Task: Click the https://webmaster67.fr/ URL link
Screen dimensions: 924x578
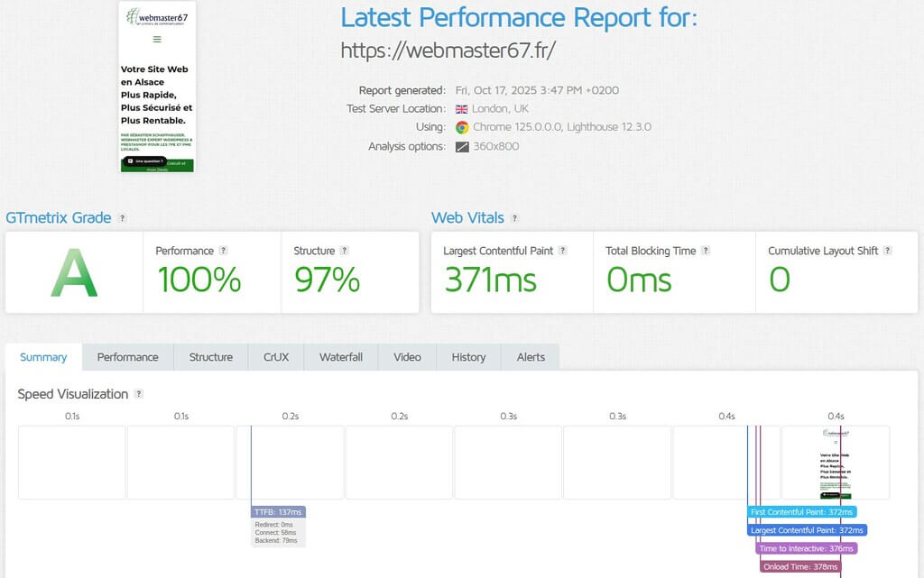Action: click(448, 50)
